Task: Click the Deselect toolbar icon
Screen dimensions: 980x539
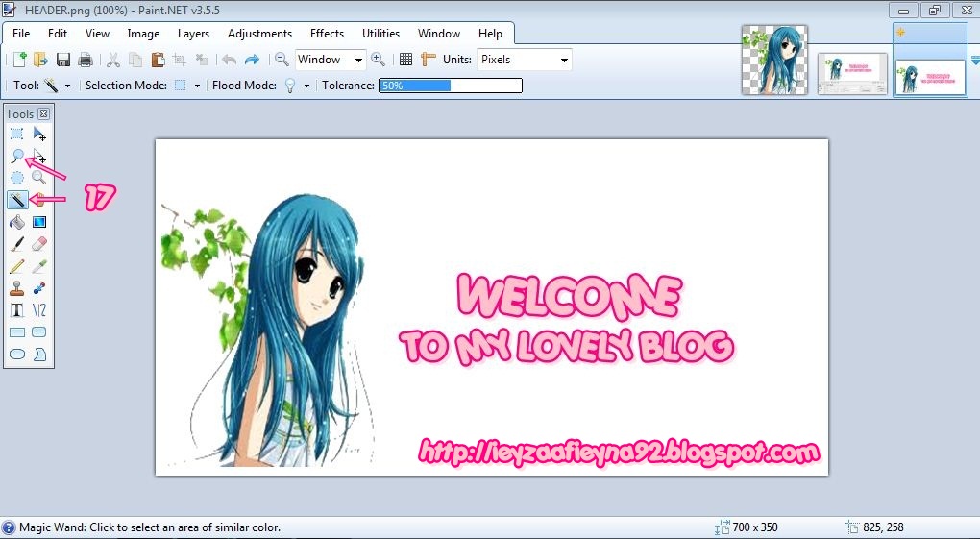Action: (201, 60)
